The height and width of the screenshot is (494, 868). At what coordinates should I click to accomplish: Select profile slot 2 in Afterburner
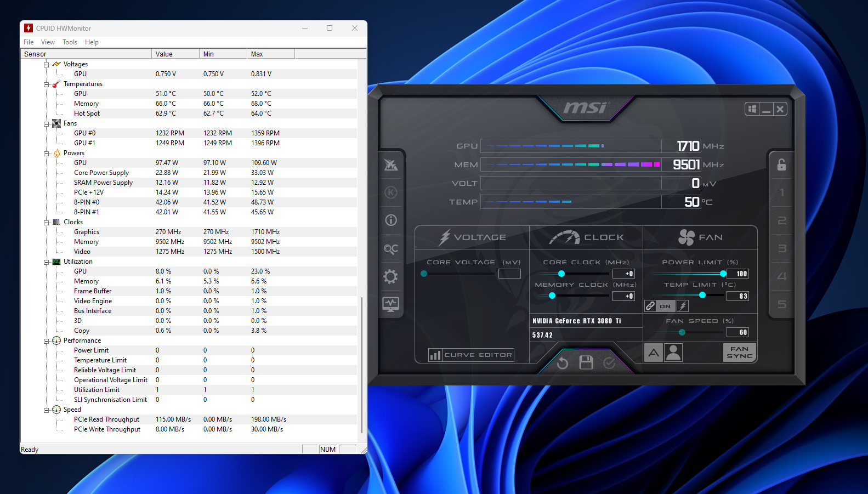782,220
